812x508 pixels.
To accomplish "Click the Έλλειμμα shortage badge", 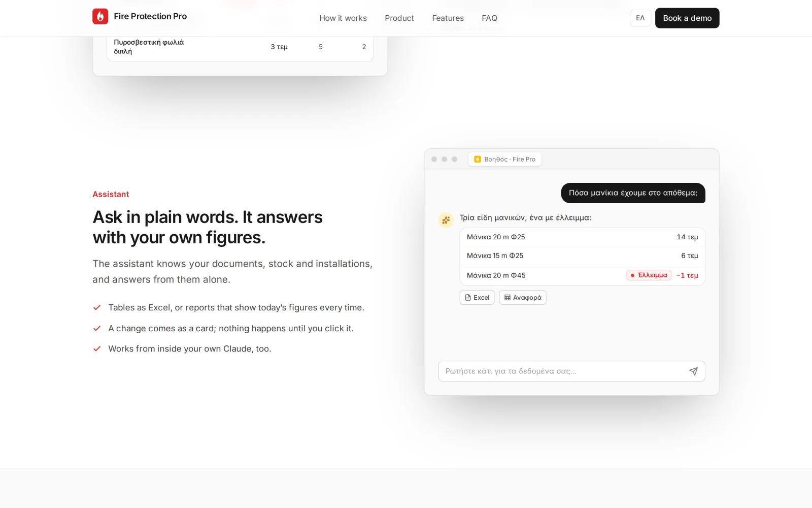I will 649,275.
